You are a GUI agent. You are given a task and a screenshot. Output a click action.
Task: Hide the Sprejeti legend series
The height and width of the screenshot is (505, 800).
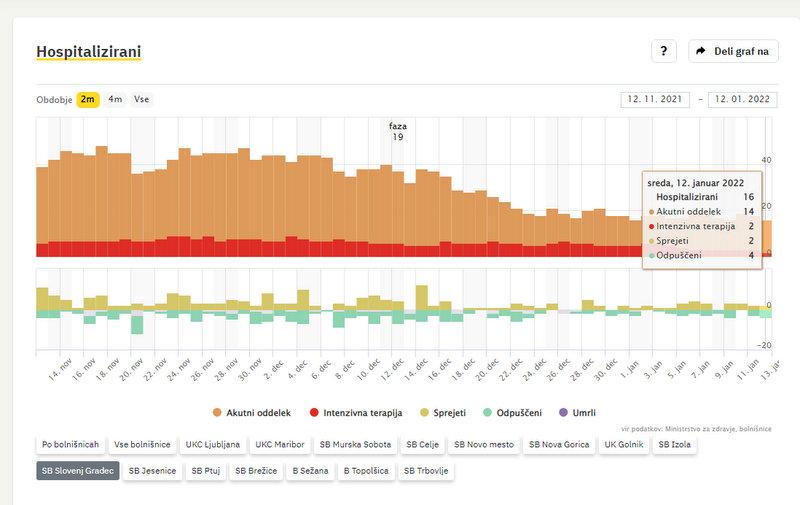pyautogui.click(x=444, y=412)
